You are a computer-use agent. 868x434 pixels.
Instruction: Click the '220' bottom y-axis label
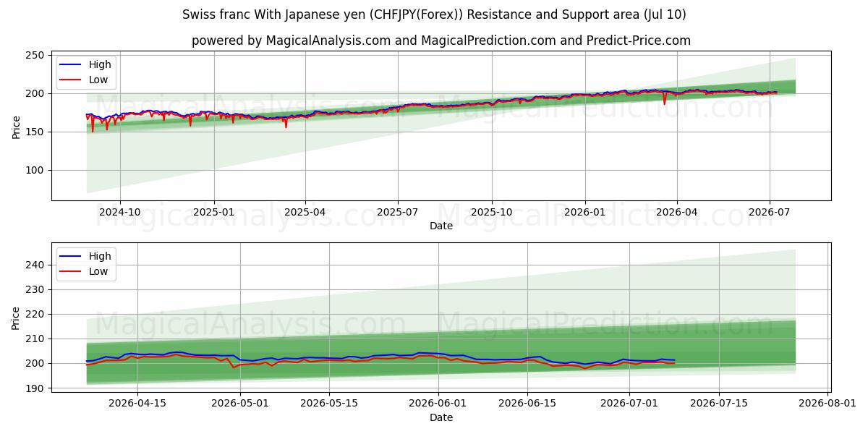click(x=36, y=315)
